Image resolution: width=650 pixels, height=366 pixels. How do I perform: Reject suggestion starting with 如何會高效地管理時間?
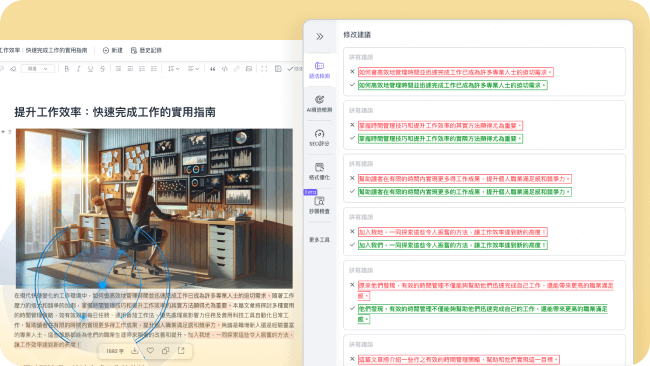tap(352, 72)
